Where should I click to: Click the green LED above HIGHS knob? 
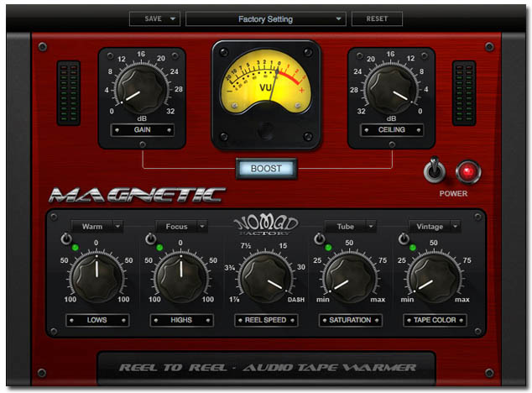(x=159, y=247)
